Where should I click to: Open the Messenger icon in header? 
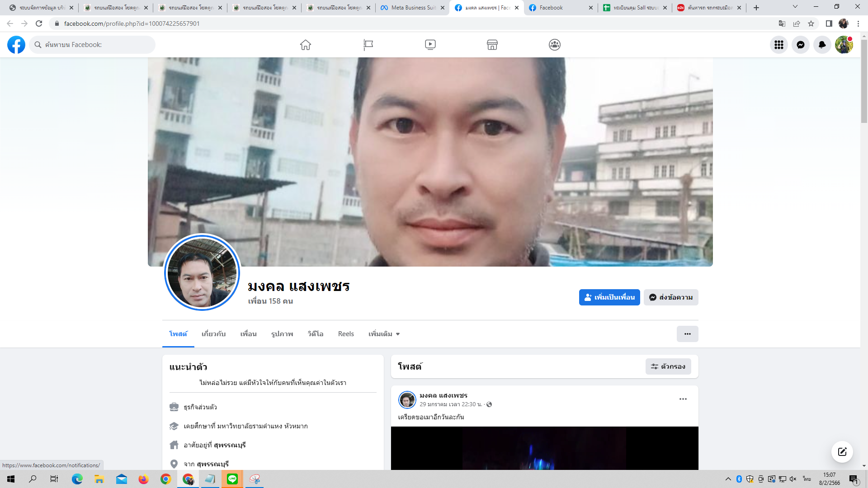800,45
